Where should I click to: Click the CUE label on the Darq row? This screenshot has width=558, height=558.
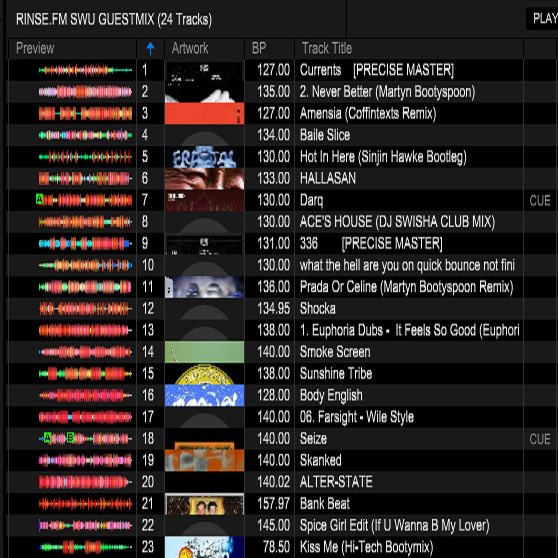click(540, 201)
